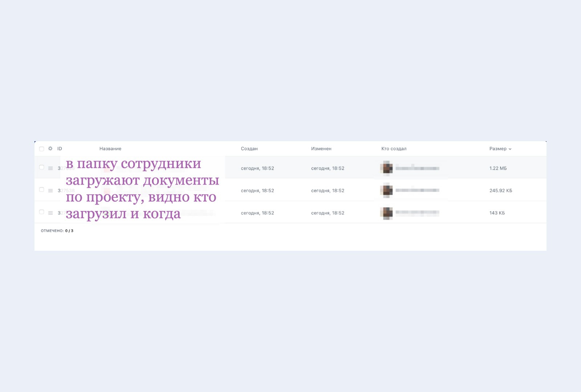Sort by the Создан column header

(249, 149)
